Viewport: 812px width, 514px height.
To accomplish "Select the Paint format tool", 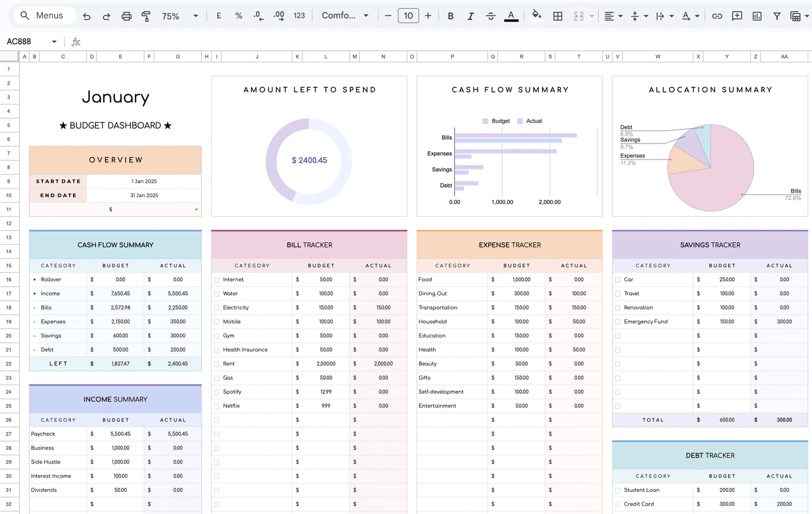I will [x=146, y=16].
